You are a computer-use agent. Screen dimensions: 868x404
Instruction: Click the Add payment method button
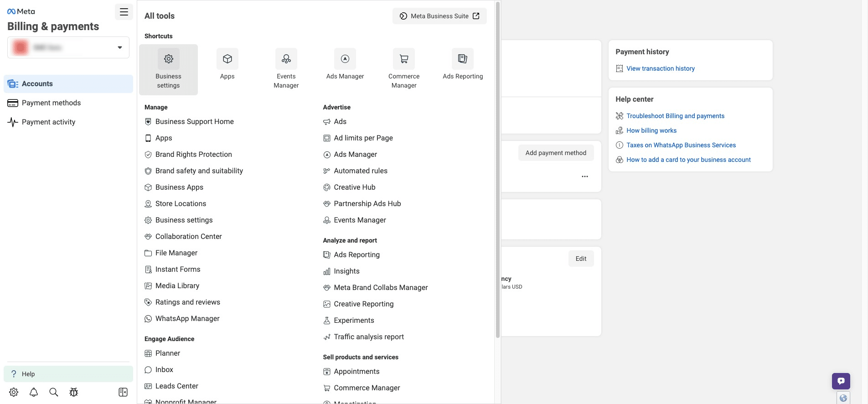(x=556, y=153)
